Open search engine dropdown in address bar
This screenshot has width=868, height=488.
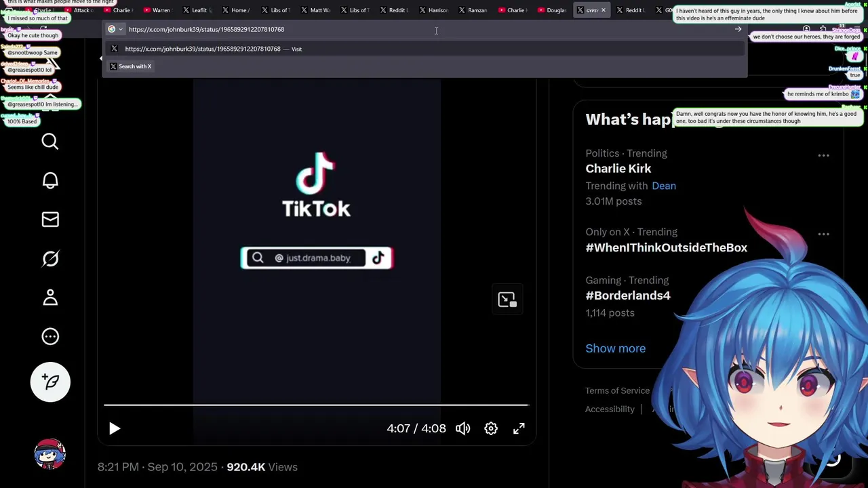(115, 29)
